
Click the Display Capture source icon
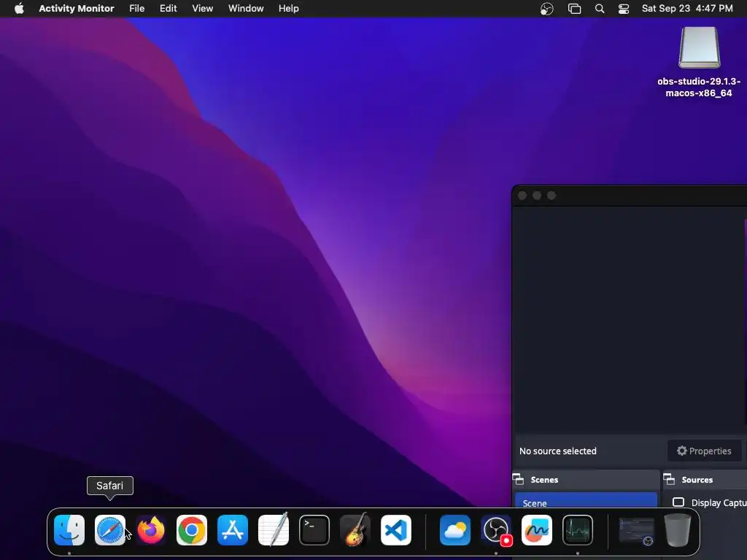click(x=678, y=502)
